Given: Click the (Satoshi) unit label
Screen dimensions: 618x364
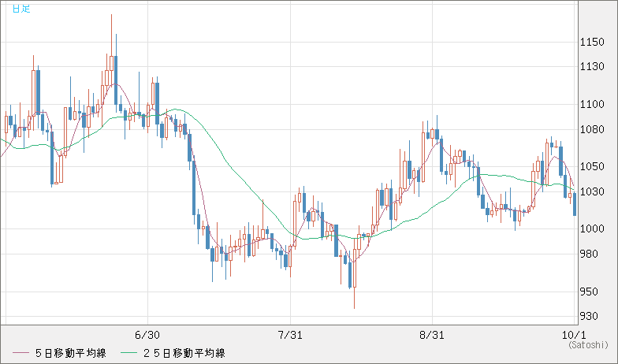Looking at the screenshot, I should 587,345.
